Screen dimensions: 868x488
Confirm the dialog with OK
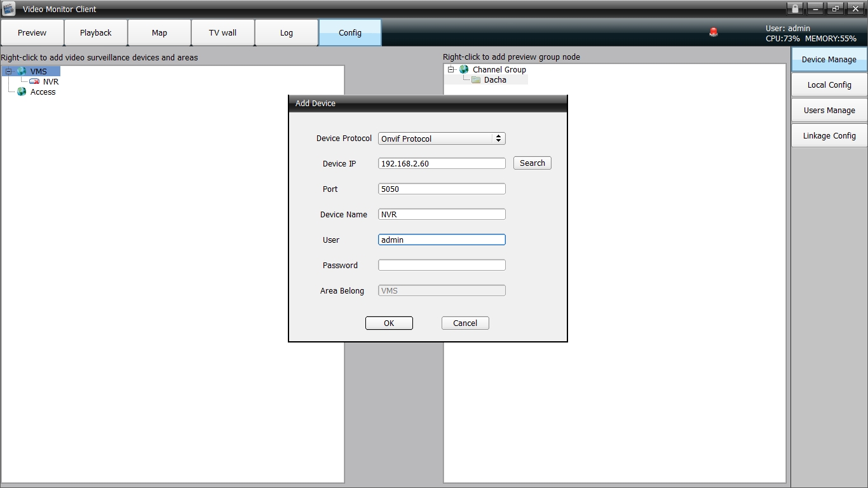click(389, 323)
